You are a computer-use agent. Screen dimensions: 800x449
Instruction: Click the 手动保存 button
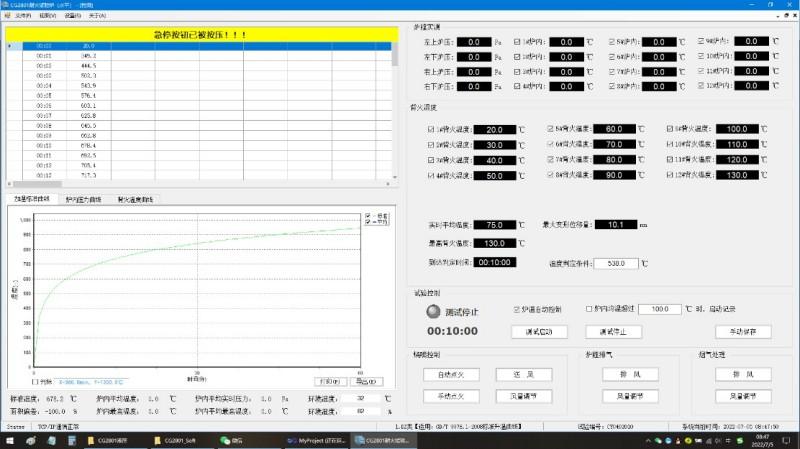coord(743,332)
